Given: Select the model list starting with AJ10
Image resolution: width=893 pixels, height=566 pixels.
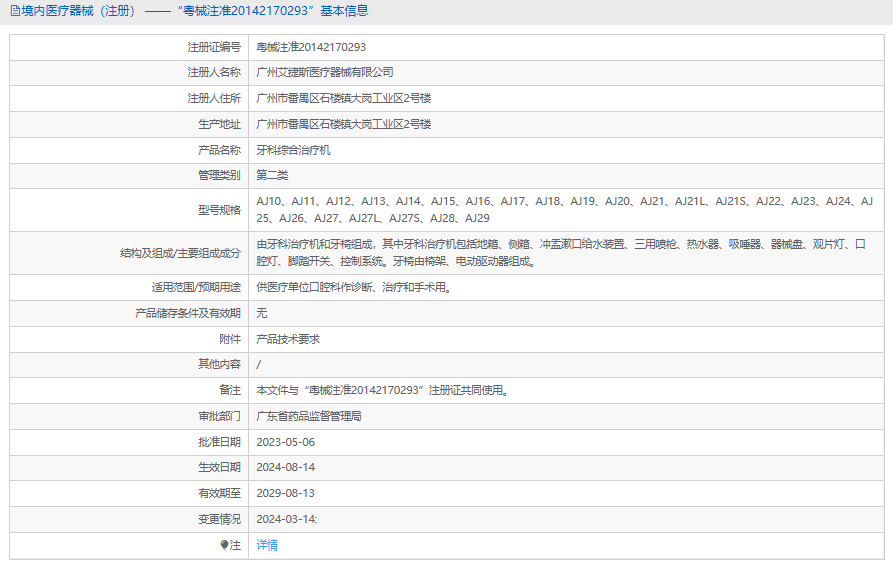Looking at the screenshot, I should 564,210.
